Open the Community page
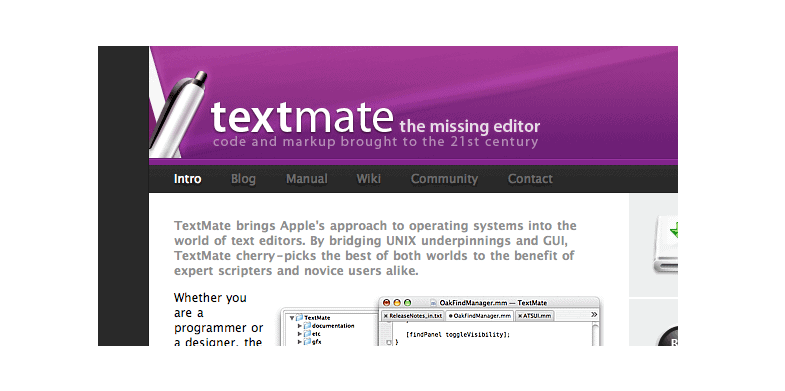The width and height of the screenshot is (785, 391). click(x=445, y=179)
